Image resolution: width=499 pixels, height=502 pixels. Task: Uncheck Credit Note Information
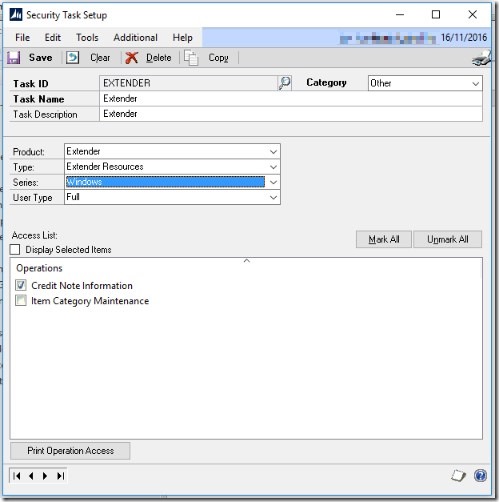(21, 285)
